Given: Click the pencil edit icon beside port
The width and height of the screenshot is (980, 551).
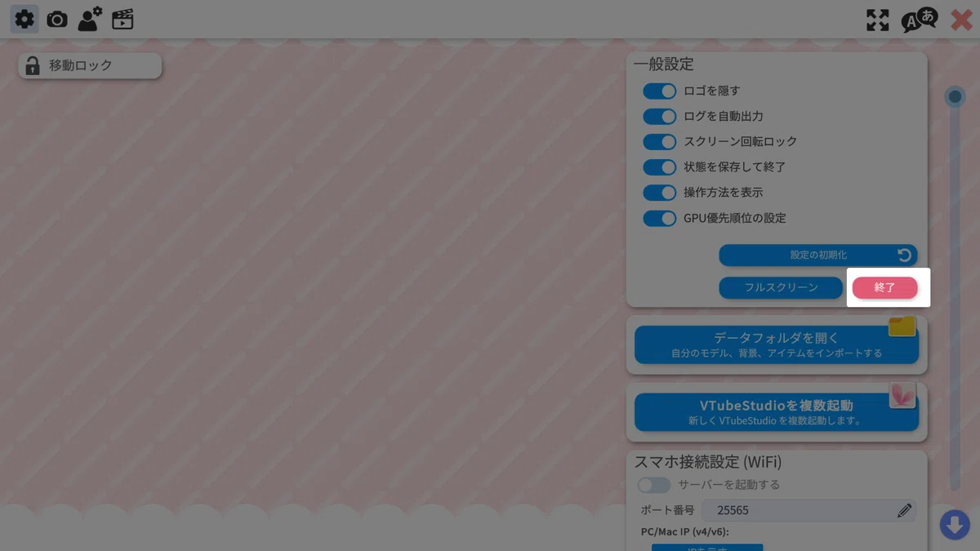Looking at the screenshot, I should pyautogui.click(x=904, y=510).
